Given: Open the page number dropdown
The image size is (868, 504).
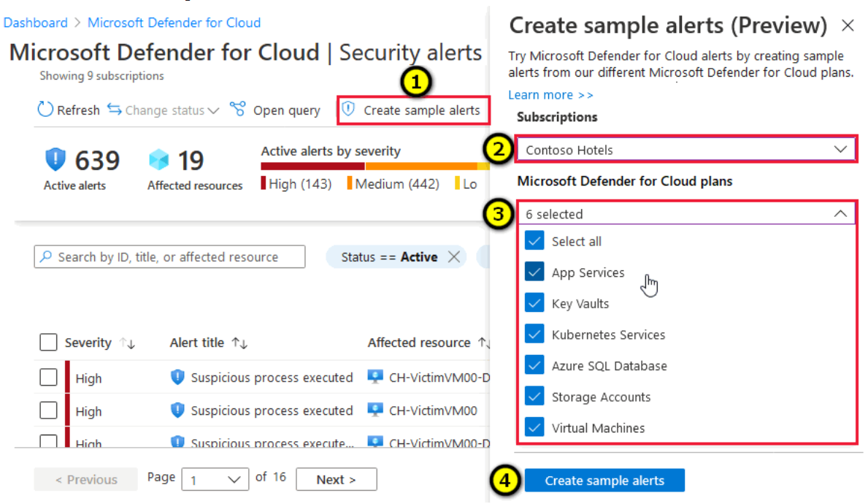Looking at the screenshot, I should tap(215, 479).
